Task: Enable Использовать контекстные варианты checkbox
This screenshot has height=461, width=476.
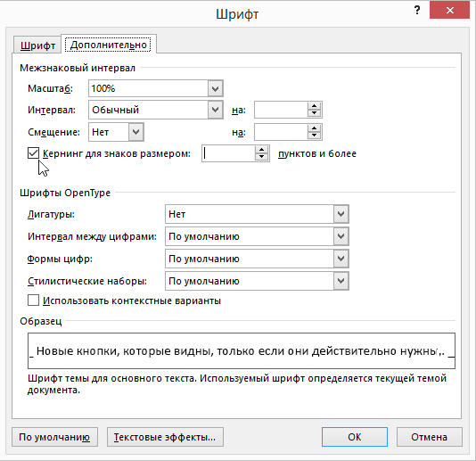Action: pyautogui.click(x=33, y=300)
